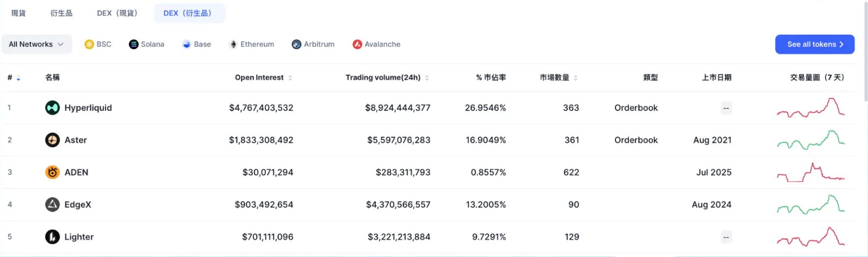This screenshot has height=257, width=868.
Task: Click Aster listing date Aug 2021
Action: tap(712, 140)
